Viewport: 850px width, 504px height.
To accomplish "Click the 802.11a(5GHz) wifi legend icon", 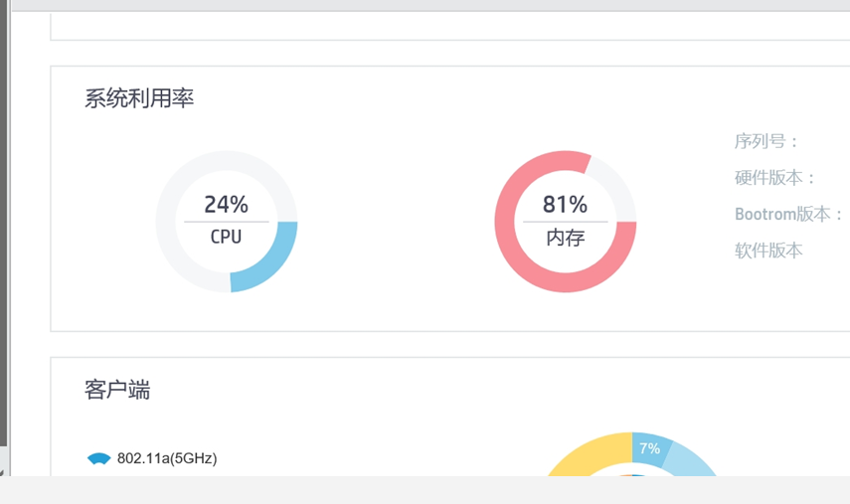I will click(98, 458).
